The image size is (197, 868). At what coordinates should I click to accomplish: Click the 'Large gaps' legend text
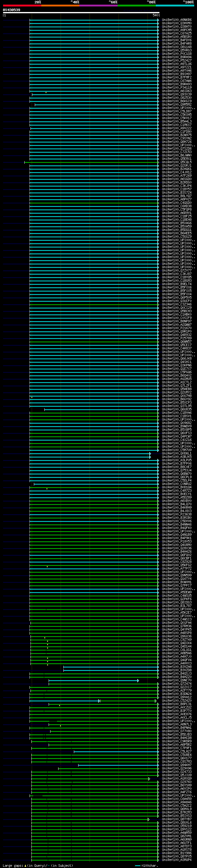(x=13, y=865)
